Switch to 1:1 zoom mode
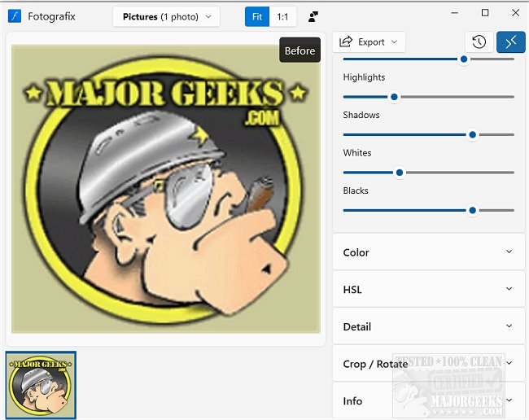Viewport: 529px width, 420px height. [282, 16]
